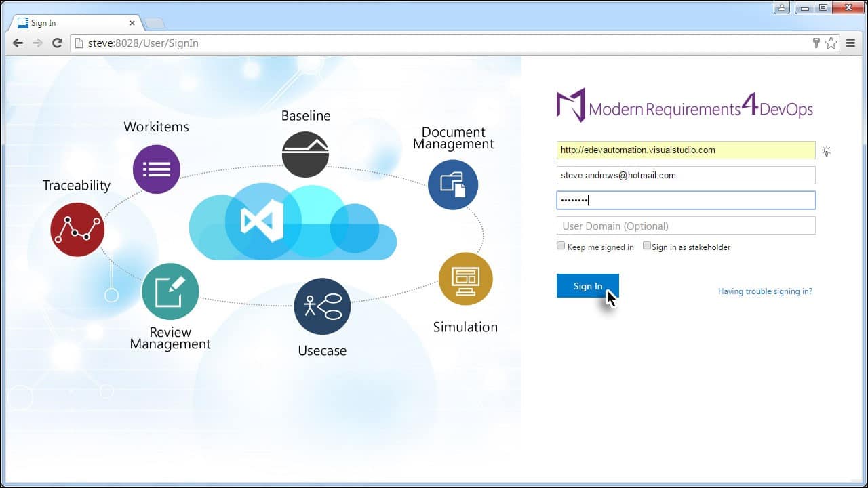Click the Workitems label text
Screen dimensions: 868x488
pyautogui.click(x=156, y=127)
